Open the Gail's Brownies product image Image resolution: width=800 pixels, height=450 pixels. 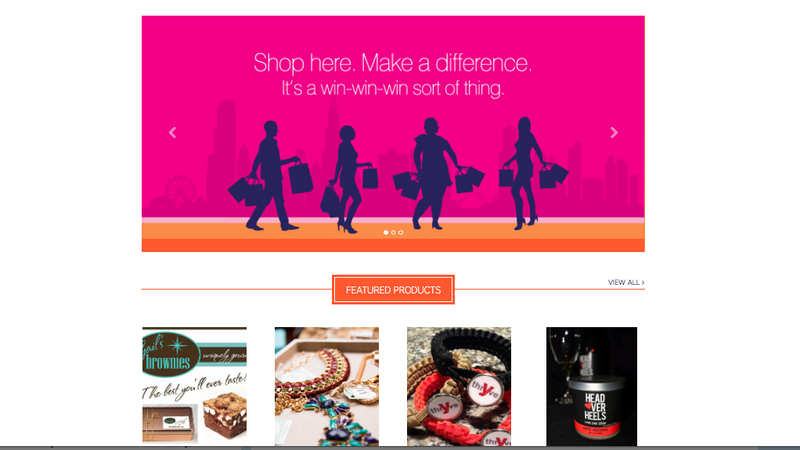pyautogui.click(x=194, y=386)
